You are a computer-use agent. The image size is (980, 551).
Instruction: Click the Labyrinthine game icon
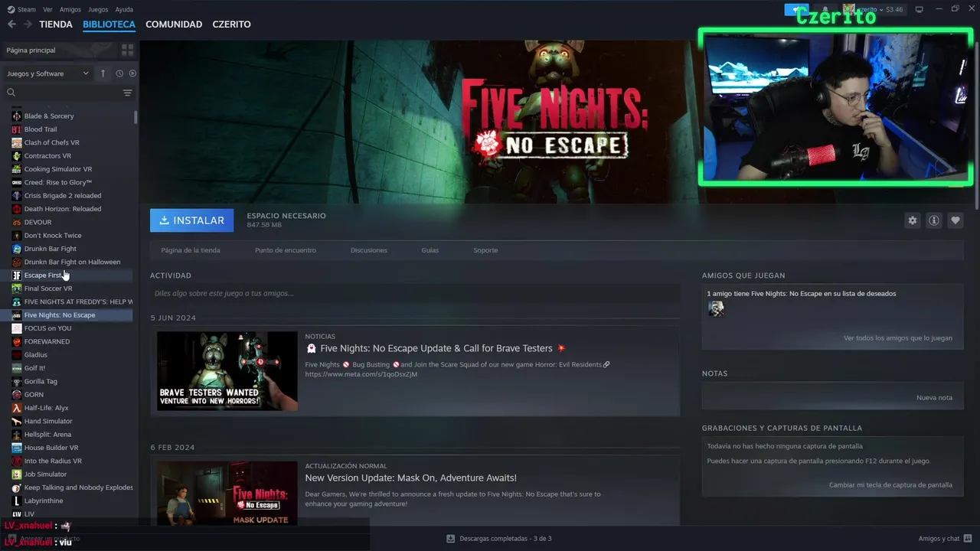tap(17, 500)
